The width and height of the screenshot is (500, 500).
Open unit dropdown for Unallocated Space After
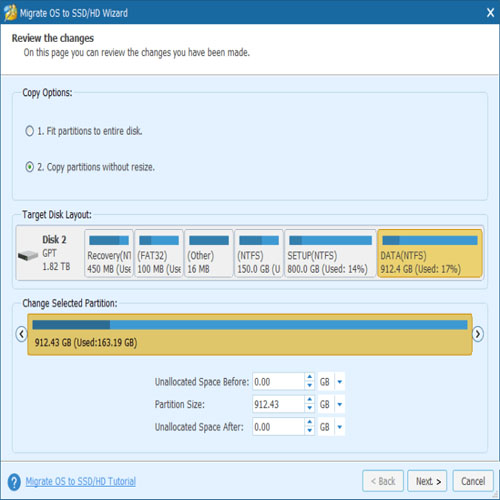coord(340,427)
